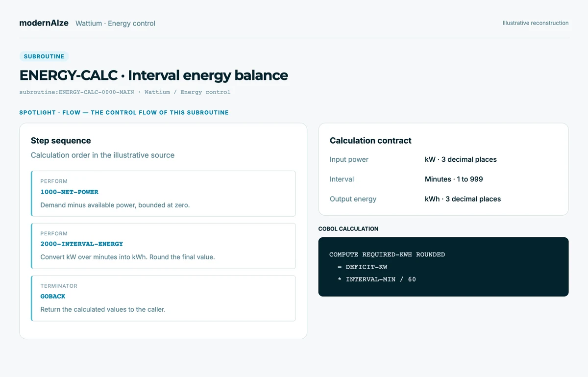Click the Step sequence heading
This screenshot has height=377, width=588.
point(61,141)
